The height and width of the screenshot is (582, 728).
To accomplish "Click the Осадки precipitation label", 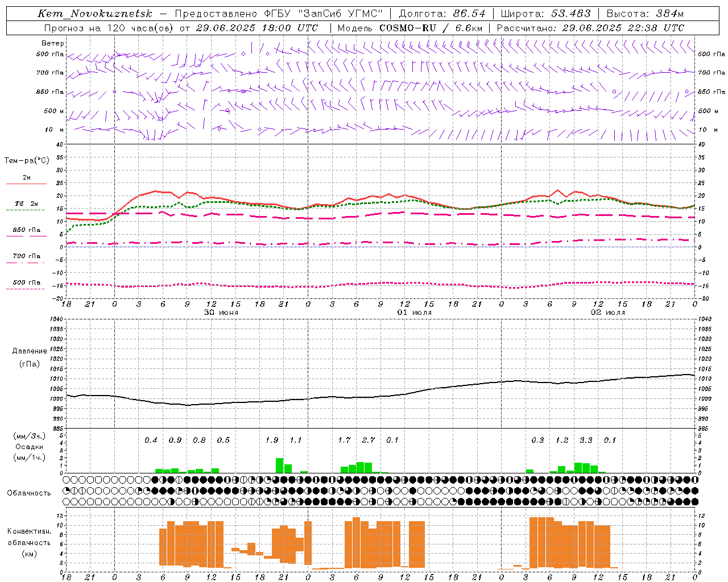I will (28, 447).
